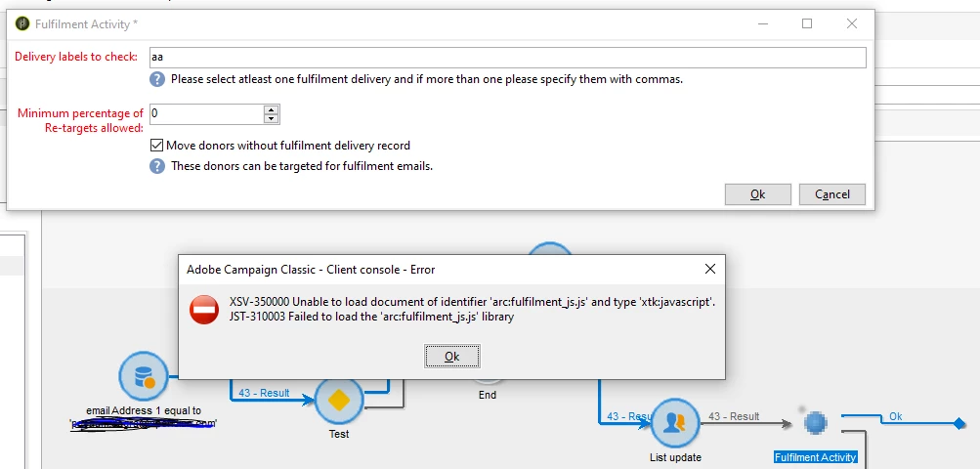The image size is (980, 469).
Task: Click Cancel in Fulfilment Activity window
Action: (831, 193)
